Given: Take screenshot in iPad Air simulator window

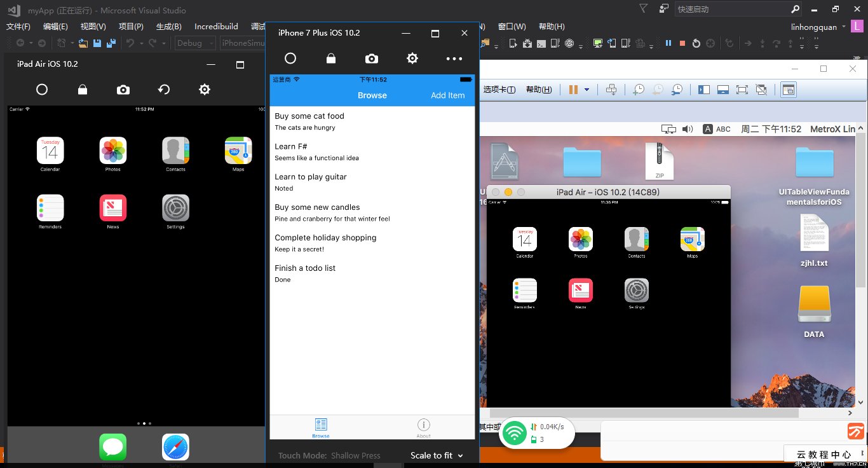Looking at the screenshot, I should [123, 90].
